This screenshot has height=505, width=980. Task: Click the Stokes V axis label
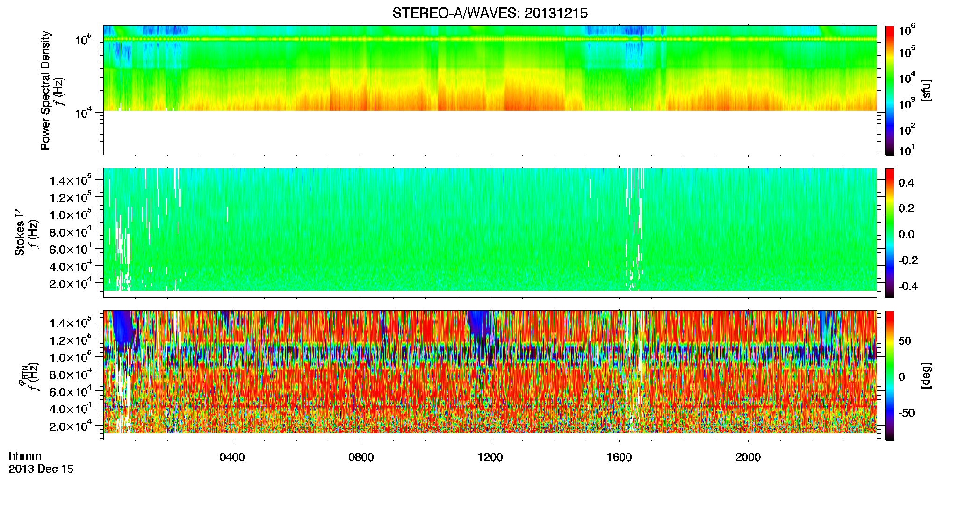(x=20, y=233)
